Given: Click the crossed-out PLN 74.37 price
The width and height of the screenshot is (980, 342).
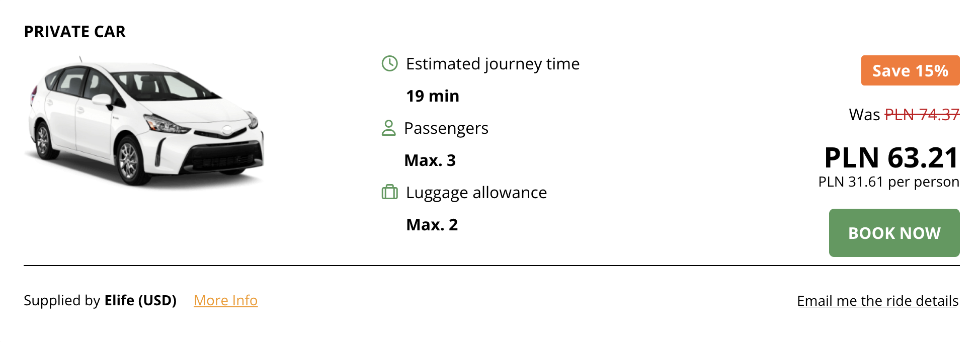Looking at the screenshot, I should 922,115.
